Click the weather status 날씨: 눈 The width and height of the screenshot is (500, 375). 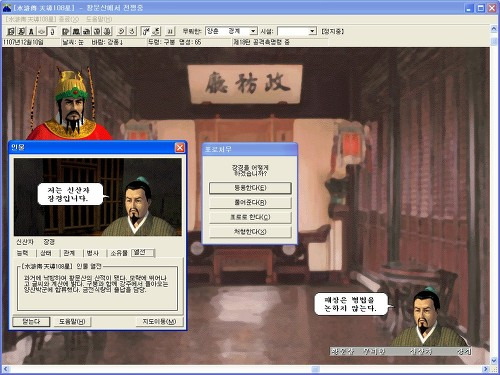73,42
